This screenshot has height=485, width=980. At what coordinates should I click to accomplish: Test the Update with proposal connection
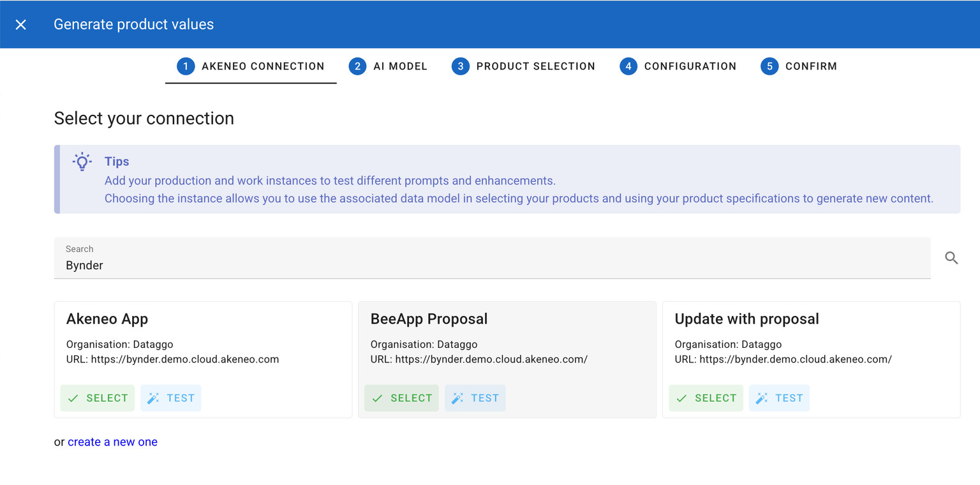point(780,398)
